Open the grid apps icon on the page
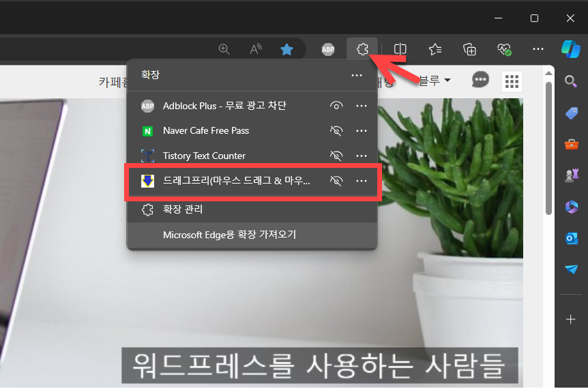 (x=512, y=81)
